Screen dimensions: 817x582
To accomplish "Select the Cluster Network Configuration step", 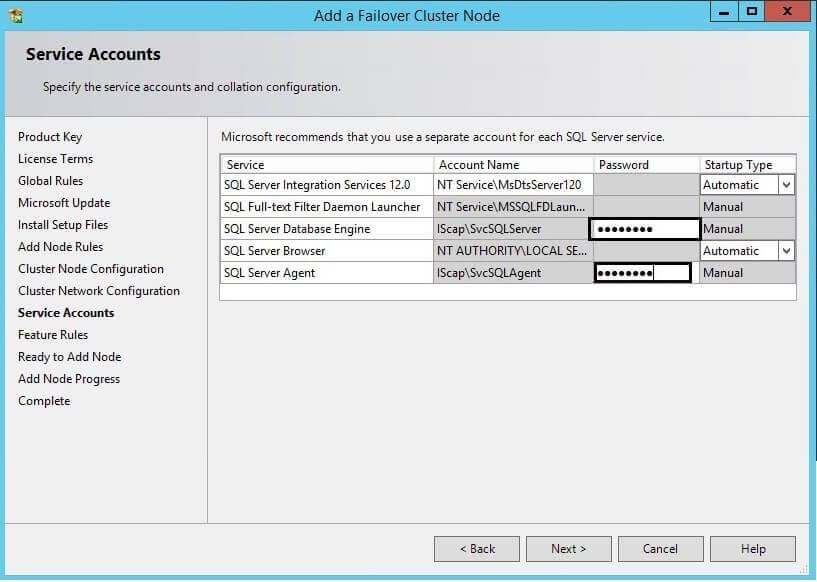I will (99, 291).
